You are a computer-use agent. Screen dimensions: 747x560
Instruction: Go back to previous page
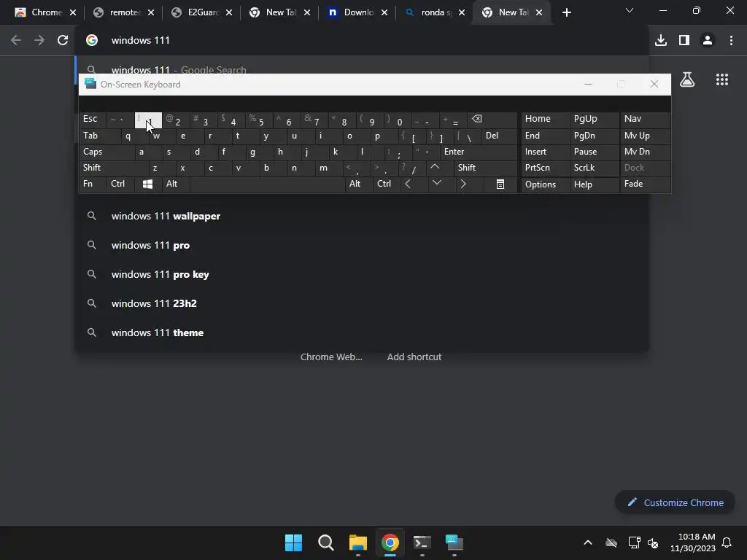(x=16, y=41)
